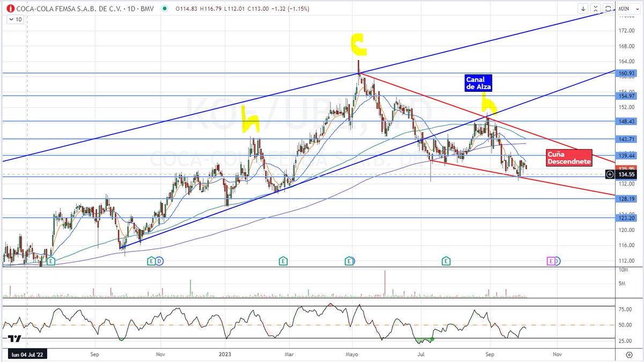Click the earnings marker after Jul 2023
The width and height of the screenshot is (644, 362).
pyautogui.click(x=446, y=261)
